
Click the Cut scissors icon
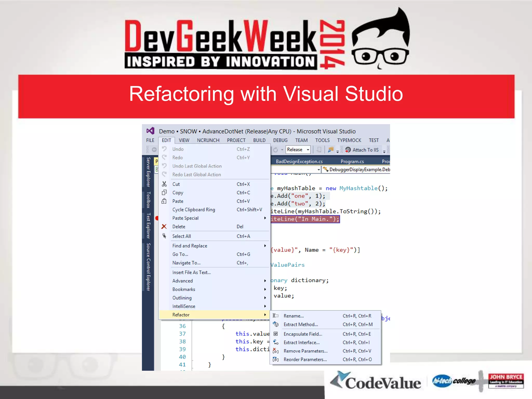(x=164, y=184)
